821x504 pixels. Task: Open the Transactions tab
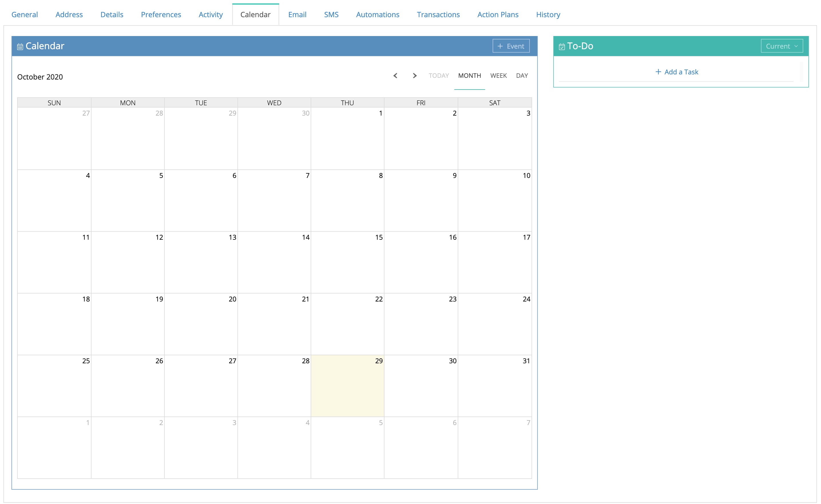[438, 15]
